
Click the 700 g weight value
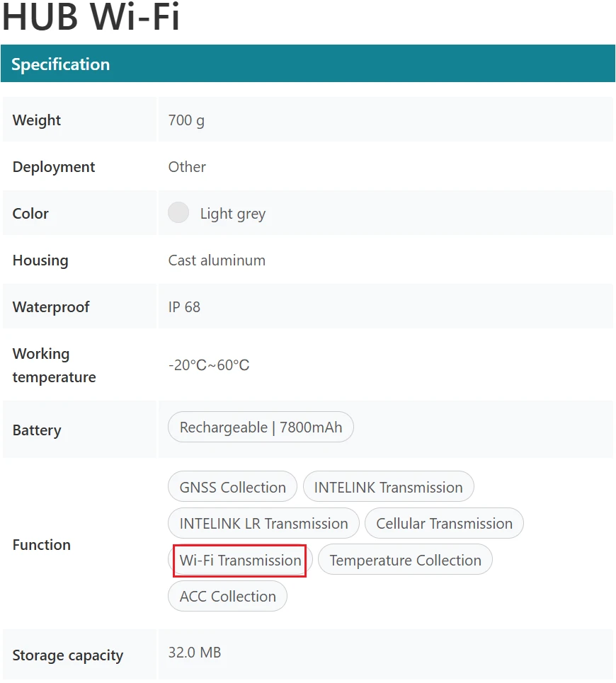click(186, 120)
